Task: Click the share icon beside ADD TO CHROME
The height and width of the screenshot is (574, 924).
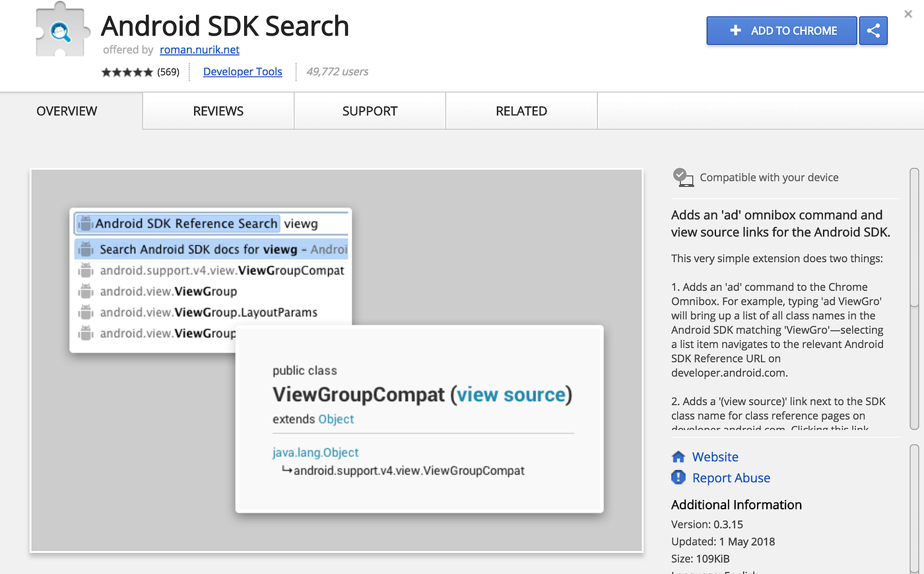Action: (873, 30)
